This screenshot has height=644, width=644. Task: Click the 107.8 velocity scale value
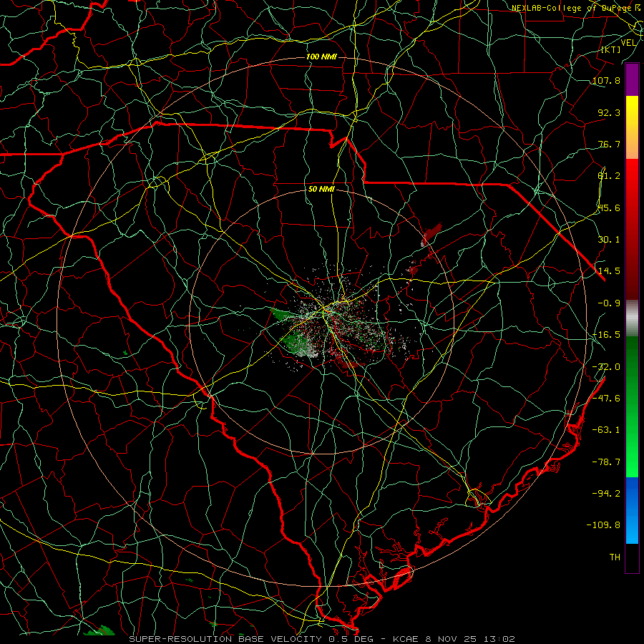(606, 80)
